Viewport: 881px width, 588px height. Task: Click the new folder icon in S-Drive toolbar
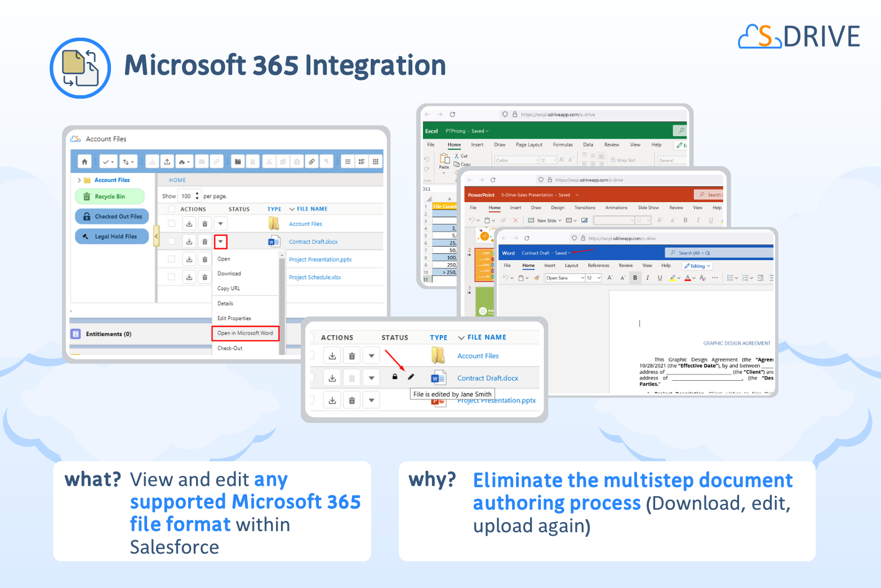(x=238, y=162)
